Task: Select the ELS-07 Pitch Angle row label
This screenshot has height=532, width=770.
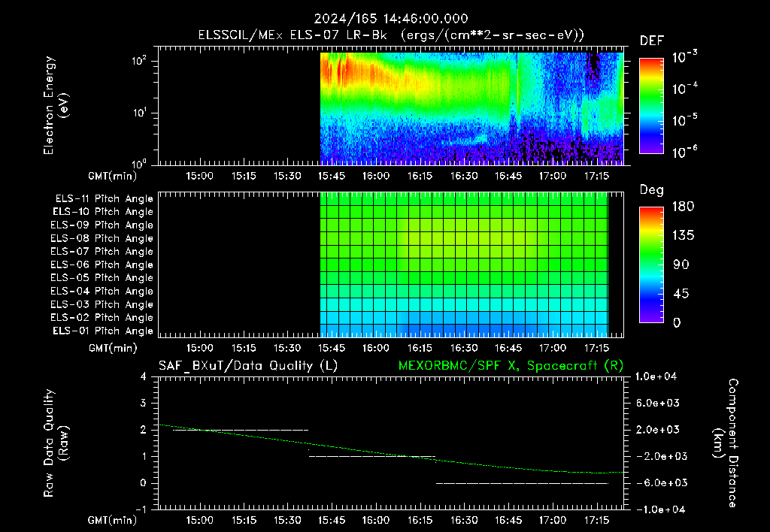Action: pos(102,251)
